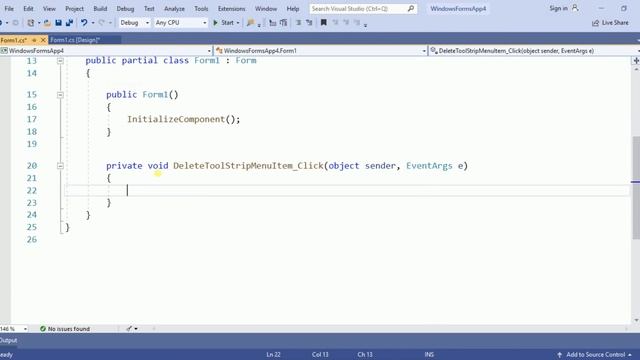Click the Save All icon
The height and width of the screenshot is (360, 640).
coord(69,23)
